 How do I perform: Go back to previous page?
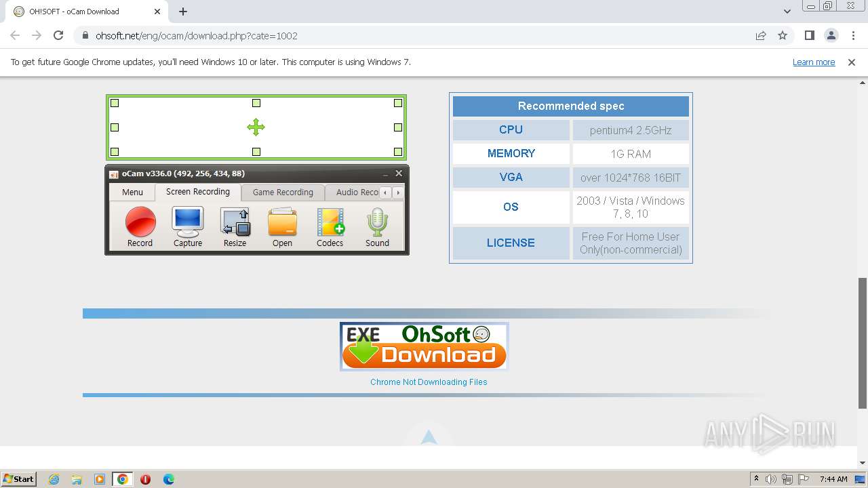pyautogui.click(x=15, y=36)
